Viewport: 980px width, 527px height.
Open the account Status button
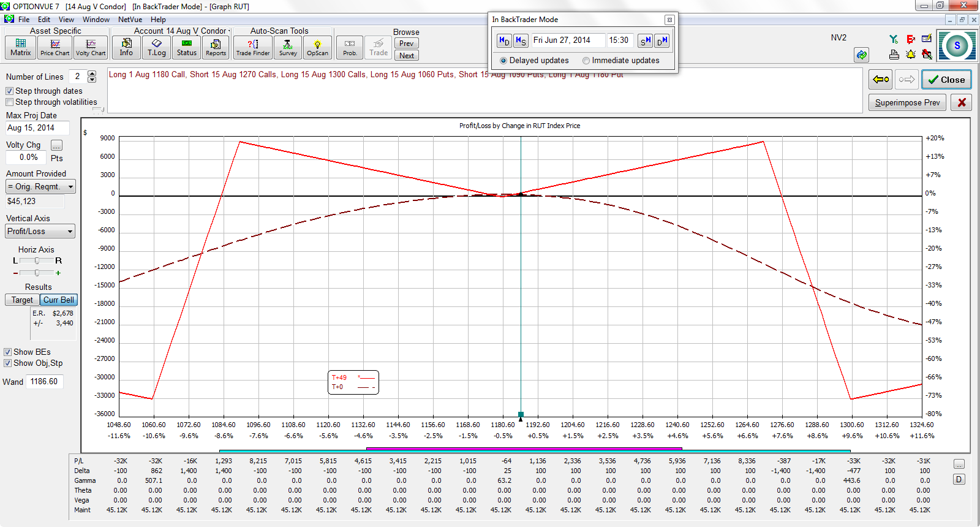187,47
